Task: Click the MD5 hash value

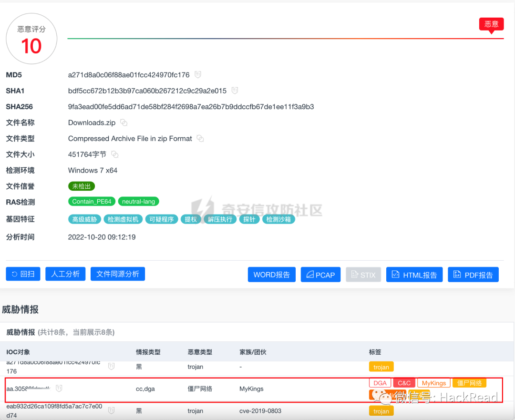Action: coord(128,75)
